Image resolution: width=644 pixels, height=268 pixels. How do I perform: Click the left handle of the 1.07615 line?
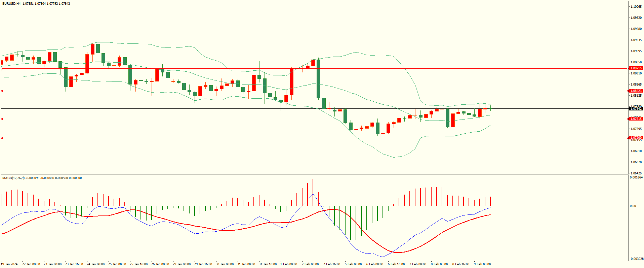[2, 119]
